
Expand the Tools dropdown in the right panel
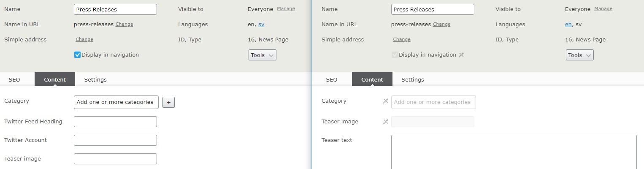click(579, 55)
